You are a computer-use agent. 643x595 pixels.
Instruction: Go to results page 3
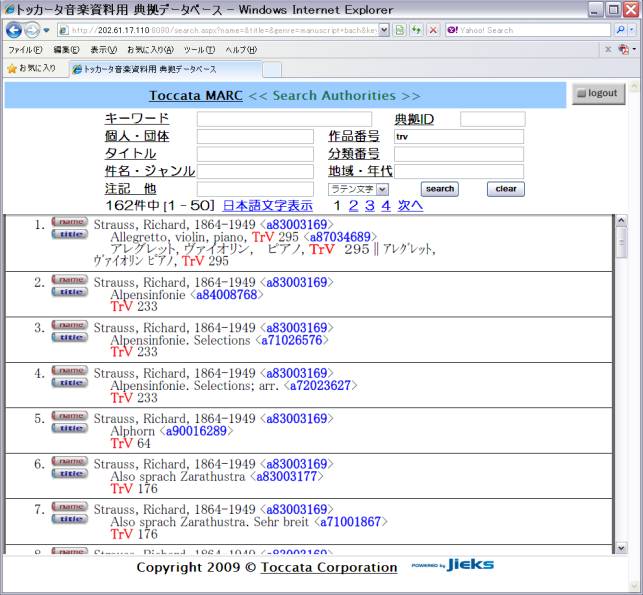pyautogui.click(x=370, y=205)
